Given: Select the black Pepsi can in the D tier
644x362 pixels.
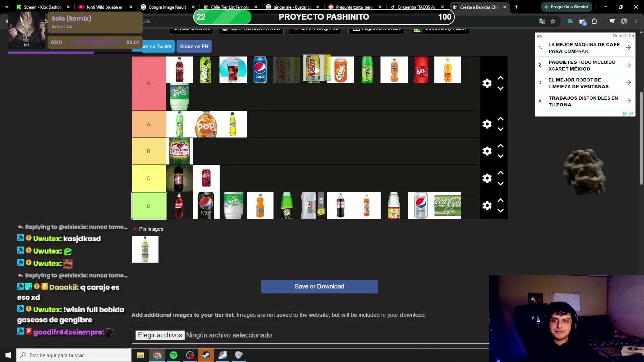Looking at the screenshot, I should tap(206, 206).
